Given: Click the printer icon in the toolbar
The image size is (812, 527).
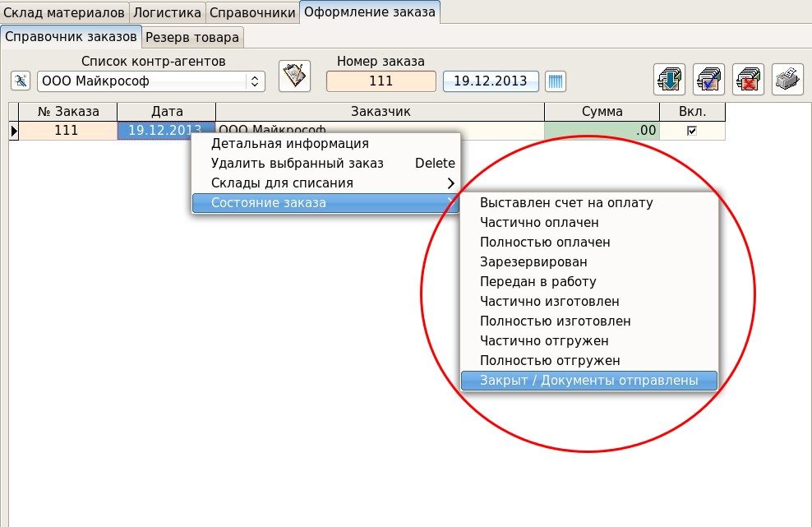Looking at the screenshot, I should pyautogui.click(x=787, y=79).
